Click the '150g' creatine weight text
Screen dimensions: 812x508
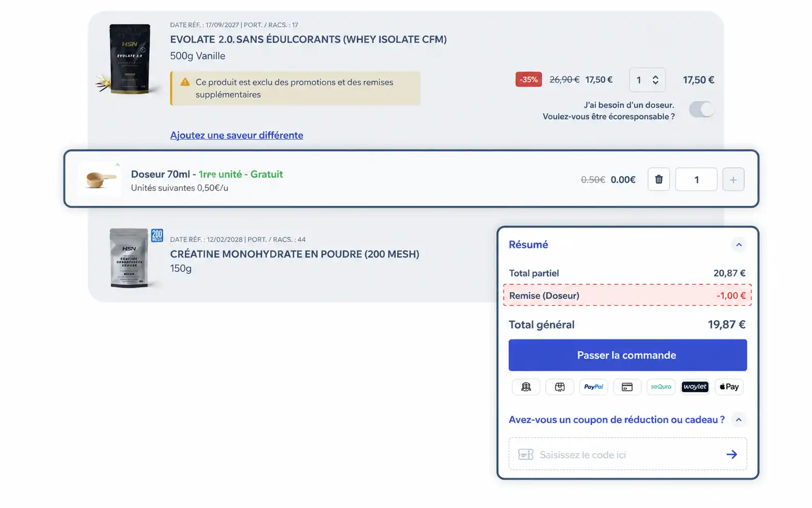point(181,268)
